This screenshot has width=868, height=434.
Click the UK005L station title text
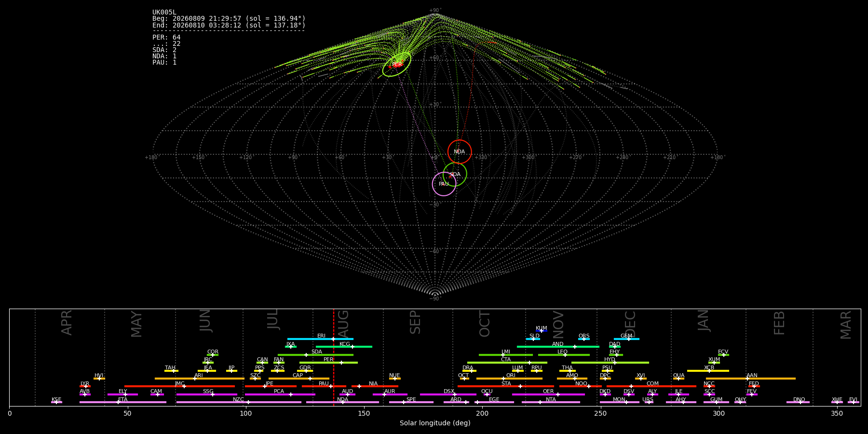coord(164,13)
